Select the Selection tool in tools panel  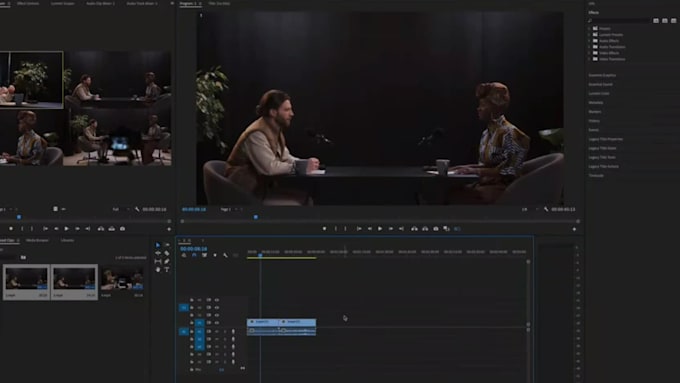[x=158, y=245]
